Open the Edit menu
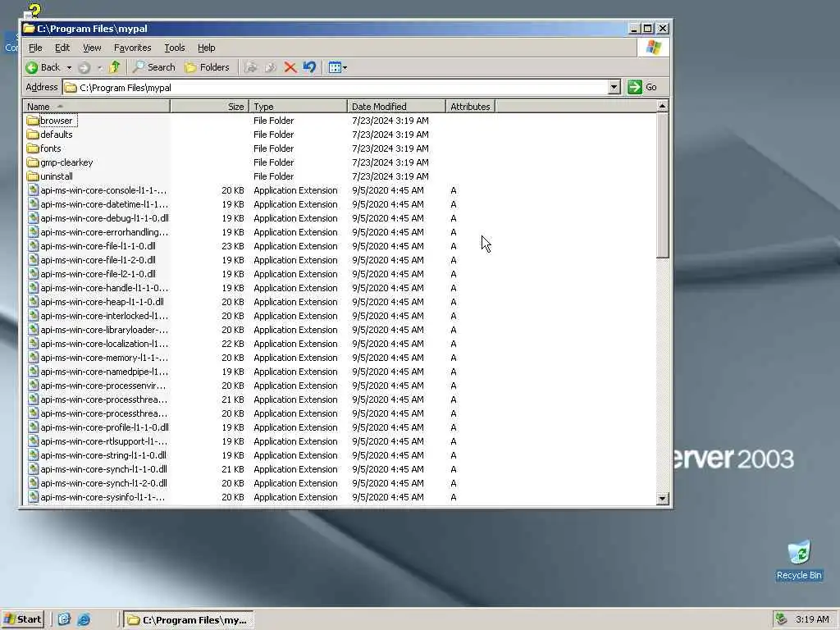840x630 pixels. coord(62,48)
